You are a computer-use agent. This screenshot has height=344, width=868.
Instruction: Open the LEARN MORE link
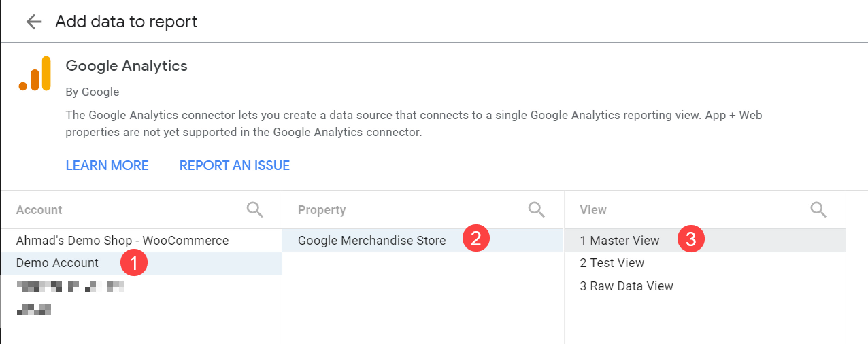107,165
